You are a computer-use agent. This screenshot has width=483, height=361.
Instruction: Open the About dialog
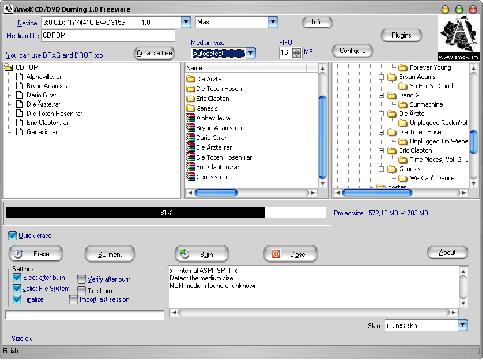(x=448, y=252)
